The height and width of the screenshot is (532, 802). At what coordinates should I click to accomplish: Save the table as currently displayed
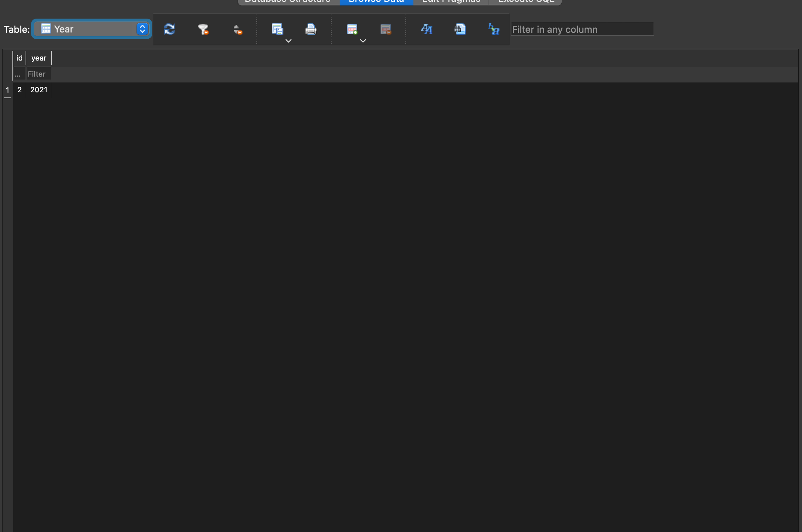(x=277, y=29)
